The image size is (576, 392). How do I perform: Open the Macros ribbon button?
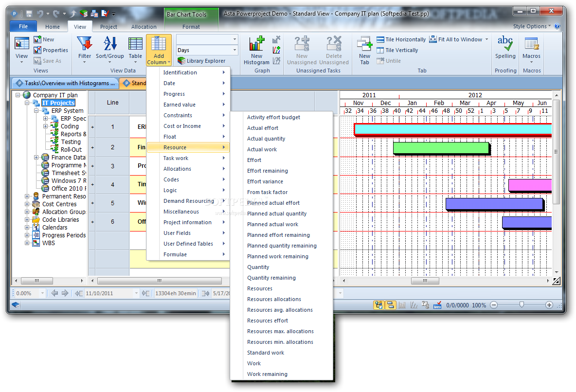point(531,49)
